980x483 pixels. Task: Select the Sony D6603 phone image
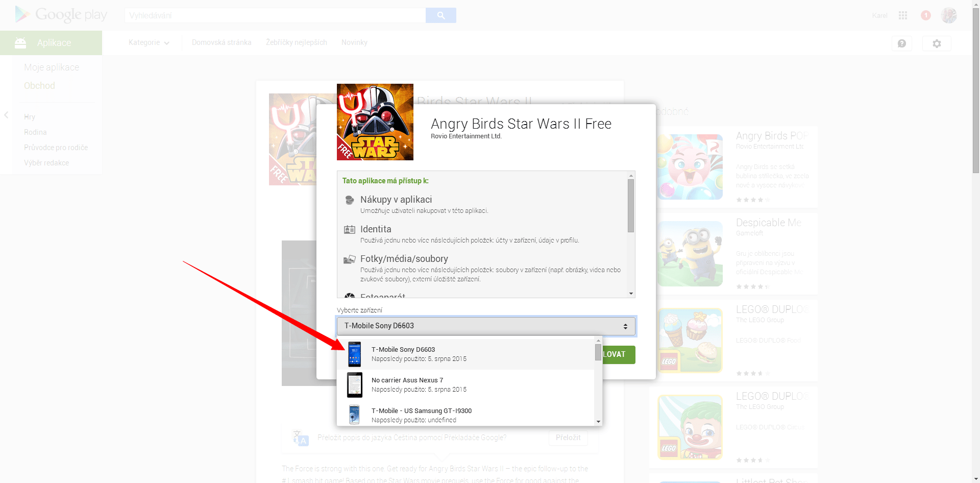point(355,354)
